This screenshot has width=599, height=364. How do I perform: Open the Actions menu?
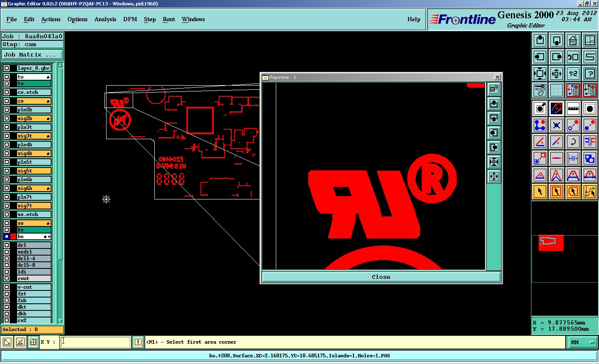click(51, 19)
